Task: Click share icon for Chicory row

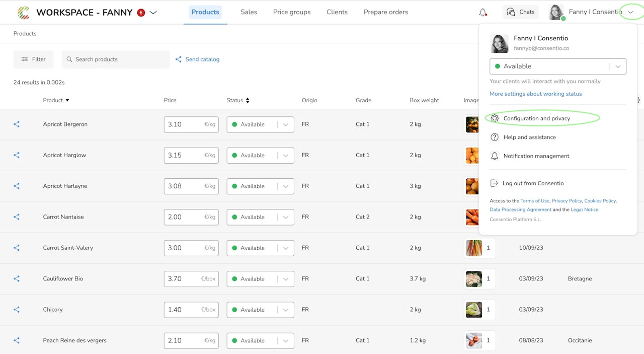Action: point(17,310)
